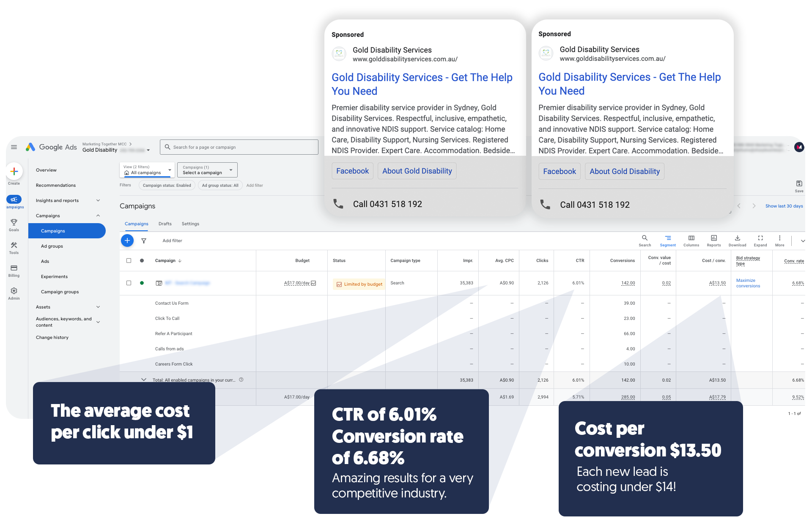Click the account avatar icon
Screen dimensions: 812x527
(799, 147)
